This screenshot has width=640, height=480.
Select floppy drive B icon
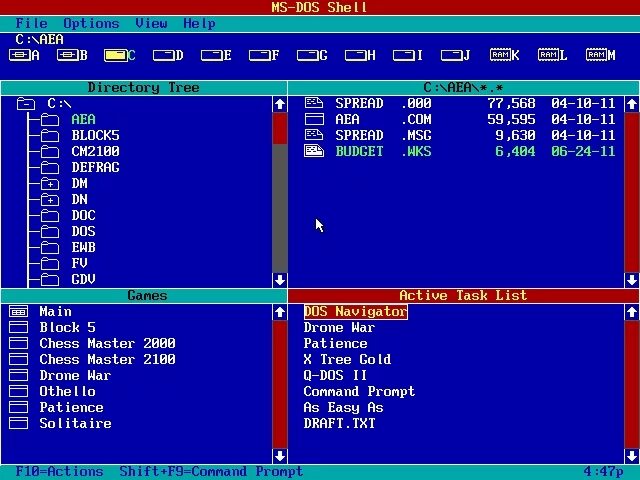pyautogui.click(x=72, y=55)
